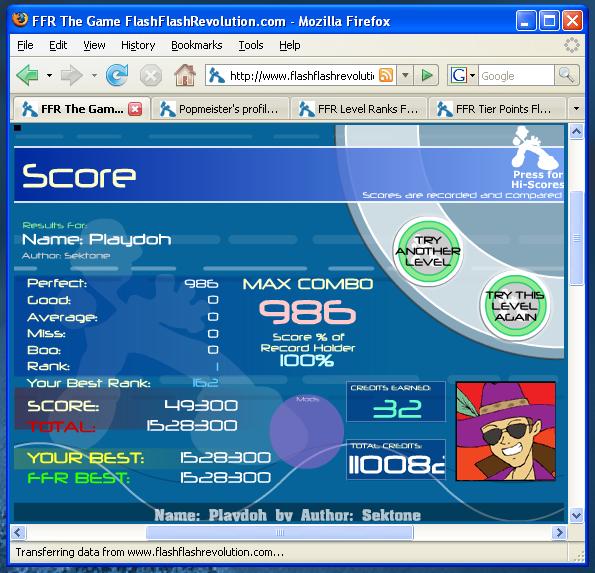Click the horizontal scrollbar thumb

coord(280,532)
